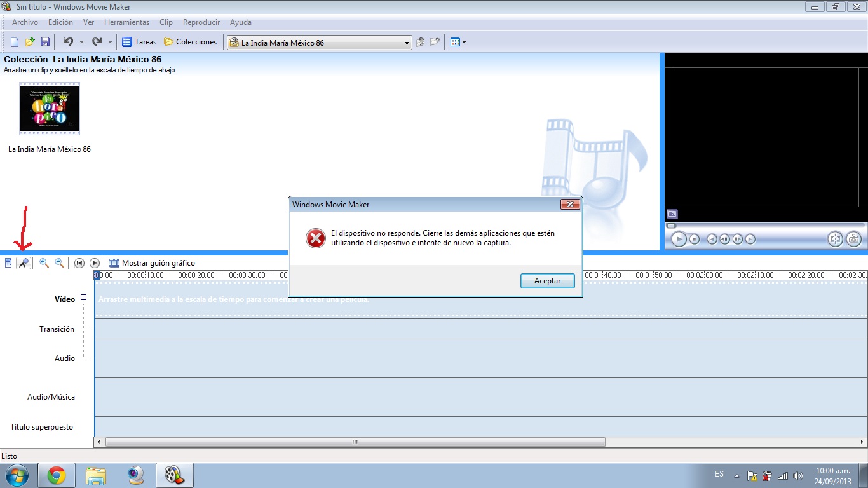Go up one collection level
The height and width of the screenshot is (488, 868).
(420, 42)
